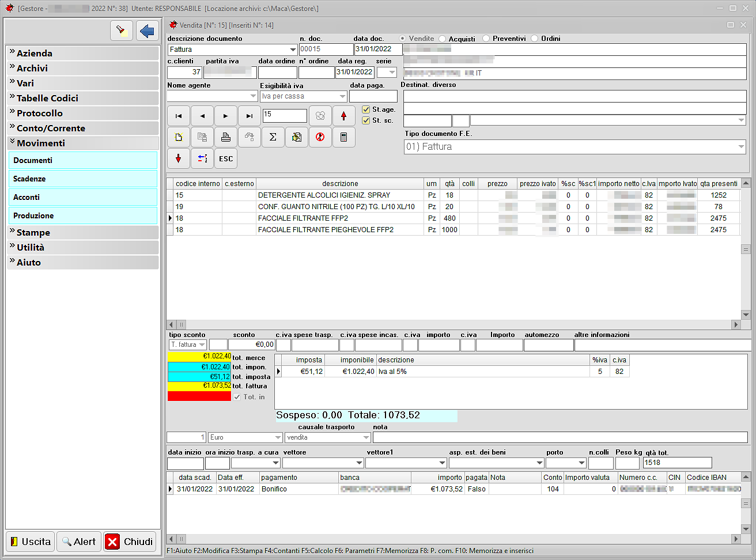Expand the Tipo documento F.E. dropdown
The image size is (756, 560).
pos(741,147)
